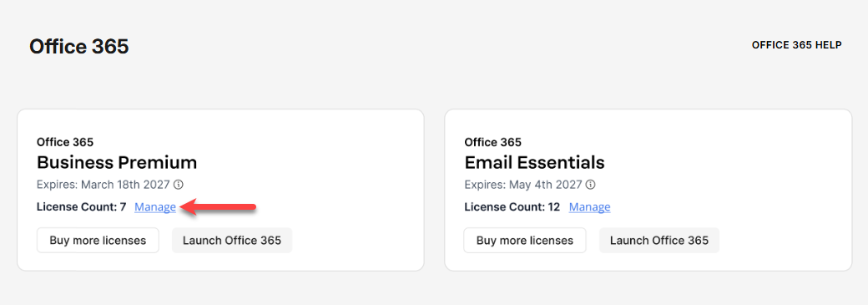Launch Office 365 from Business Premium card

point(232,240)
